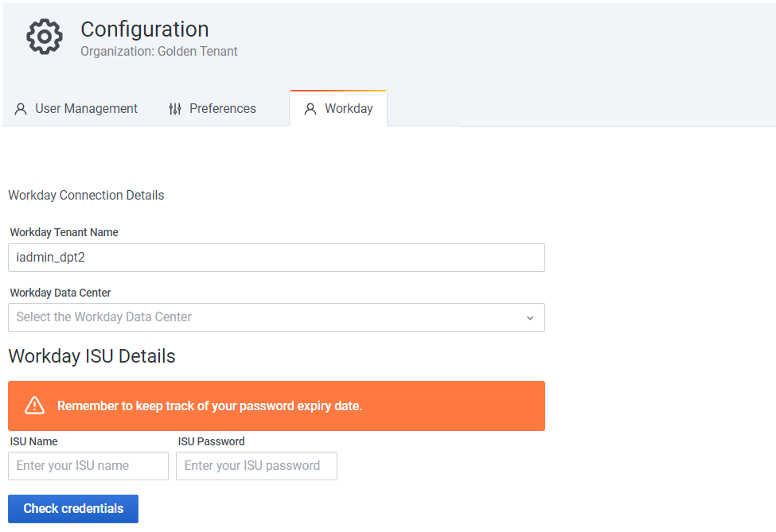Click the User Management person icon
This screenshot has width=776, height=532.
point(21,109)
